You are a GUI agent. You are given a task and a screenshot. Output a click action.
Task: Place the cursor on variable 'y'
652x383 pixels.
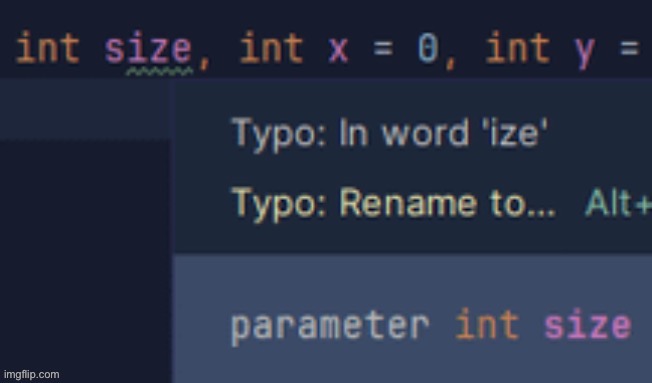585,53
